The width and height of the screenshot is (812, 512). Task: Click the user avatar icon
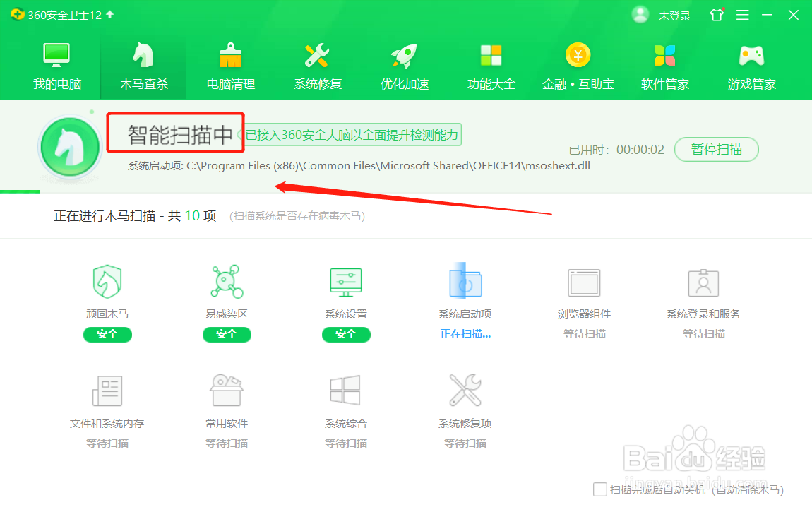click(x=640, y=15)
